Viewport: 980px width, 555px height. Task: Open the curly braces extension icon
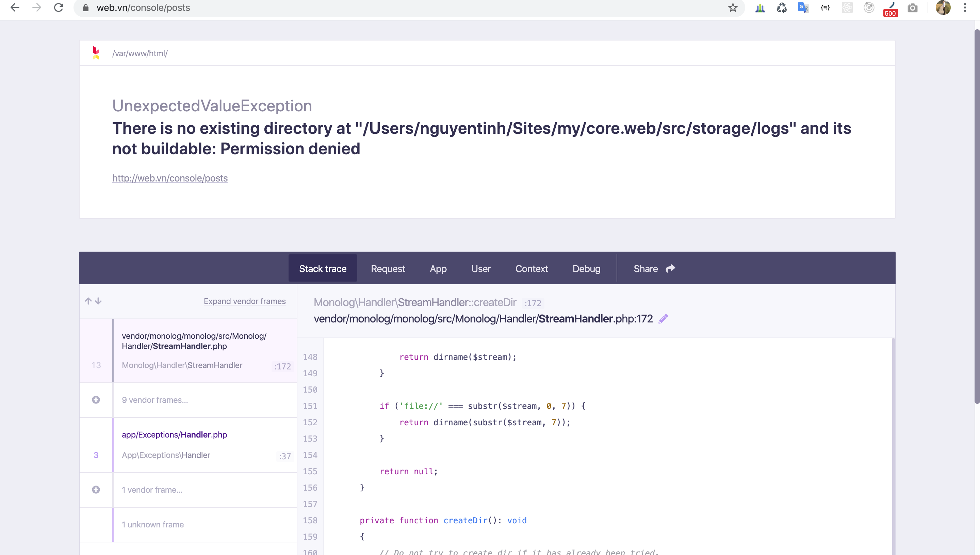tap(825, 7)
